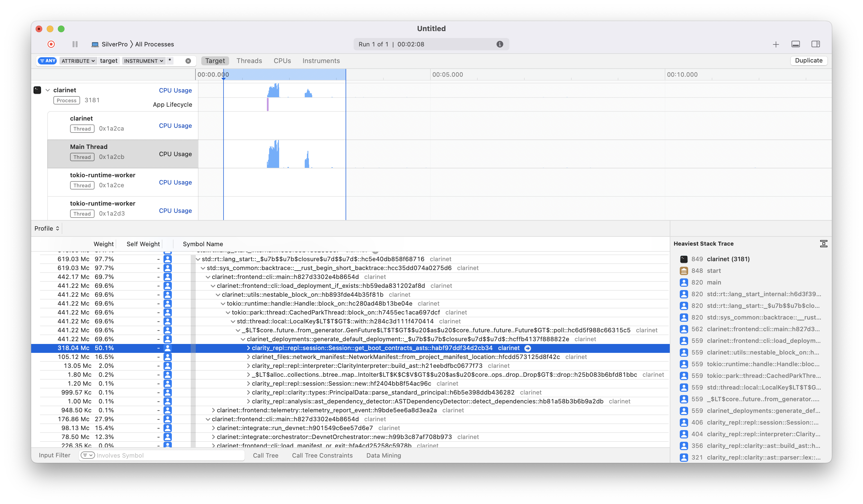This screenshot has height=504, width=863.
Task: Click the plus icon to add an instrument
Action: click(x=776, y=44)
